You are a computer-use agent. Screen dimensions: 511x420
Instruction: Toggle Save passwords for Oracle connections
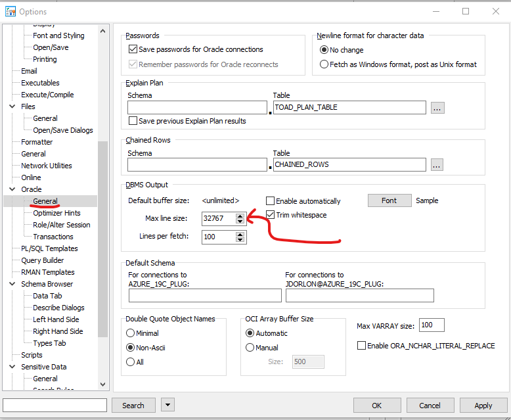[133, 49]
